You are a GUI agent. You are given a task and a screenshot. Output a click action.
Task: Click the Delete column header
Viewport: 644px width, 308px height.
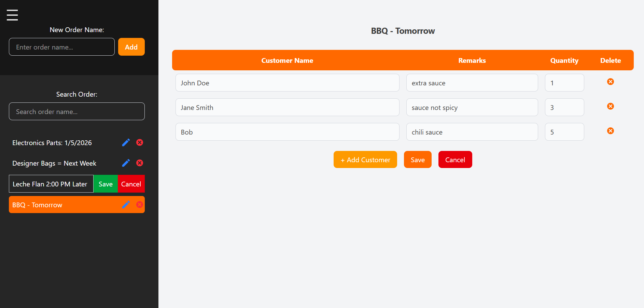tap(611, 60)
